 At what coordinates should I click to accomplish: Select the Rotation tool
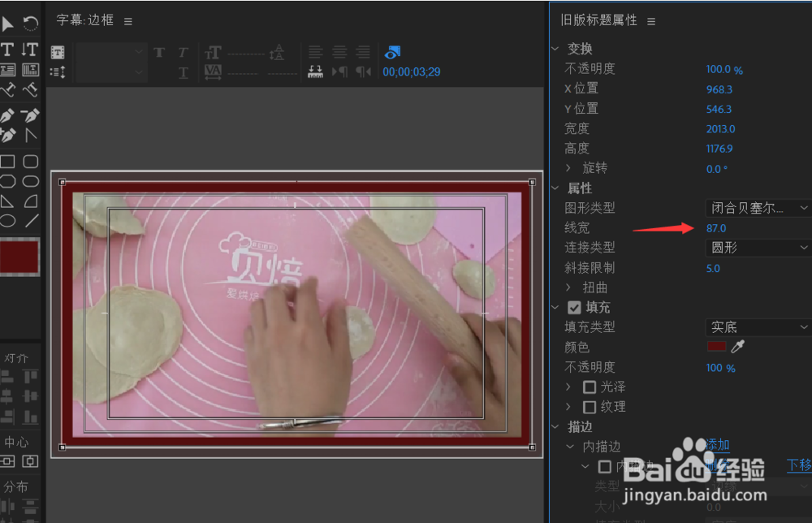(x=31, y=24)
